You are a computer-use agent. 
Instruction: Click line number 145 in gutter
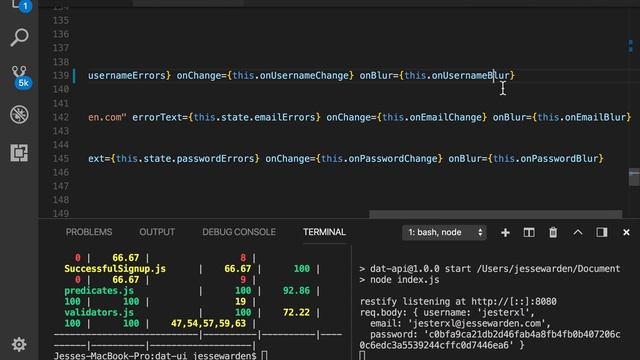[60, 158]
